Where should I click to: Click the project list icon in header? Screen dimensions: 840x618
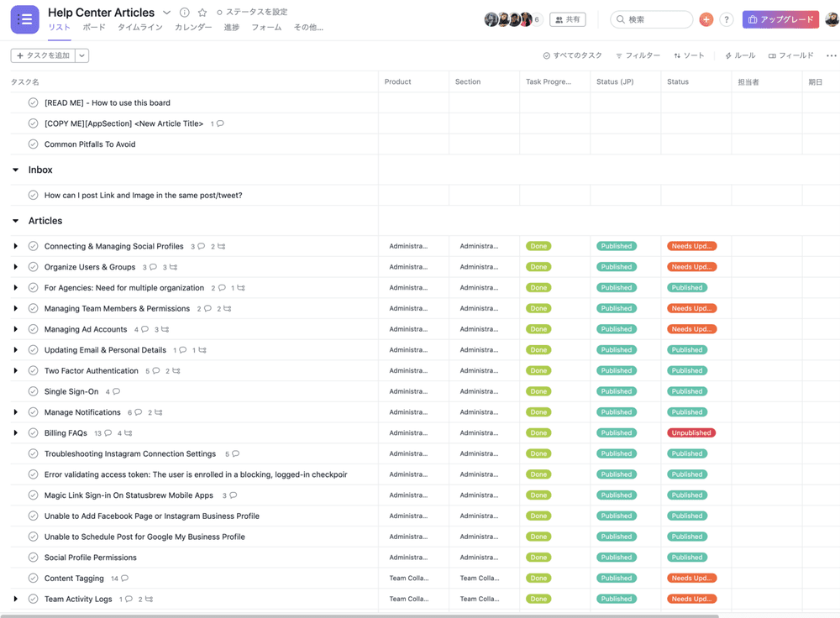pos(25,19)
